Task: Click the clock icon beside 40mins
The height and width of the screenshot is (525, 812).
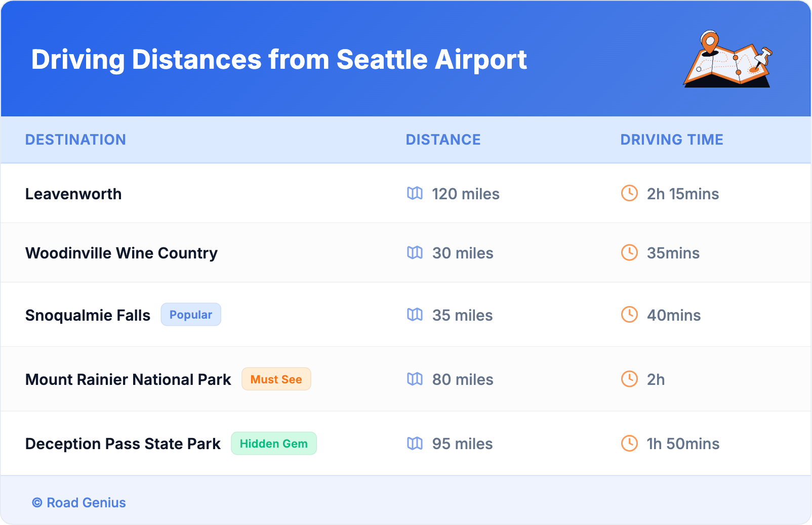Action: (629, 315)
